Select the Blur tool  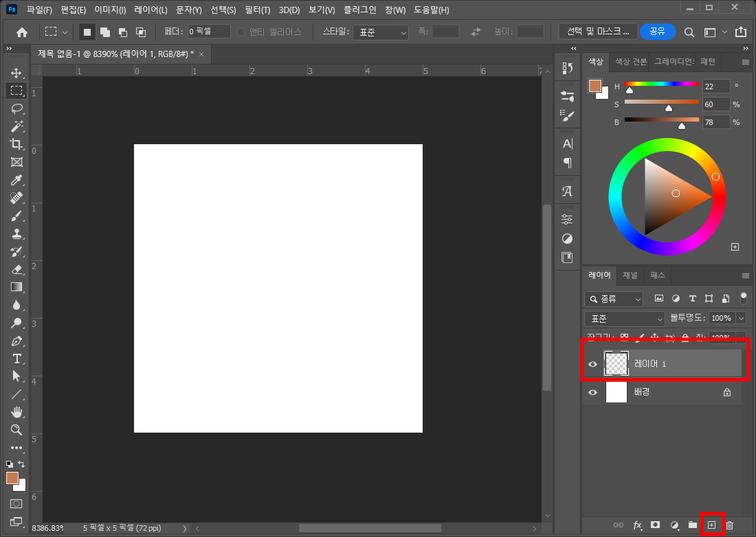point(16,305)
